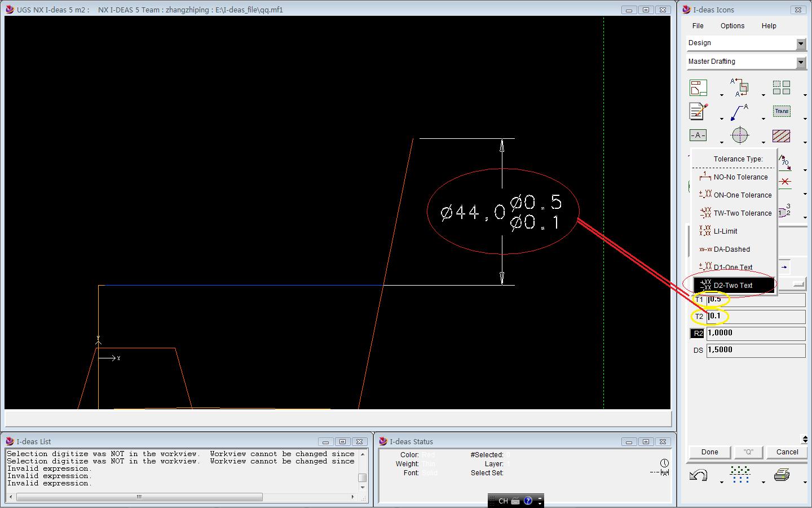Image resolution: width=812 pixels, height=508 pixels.
Task: Click the I-deas List scroll up arrow
Action: (363, 454)
